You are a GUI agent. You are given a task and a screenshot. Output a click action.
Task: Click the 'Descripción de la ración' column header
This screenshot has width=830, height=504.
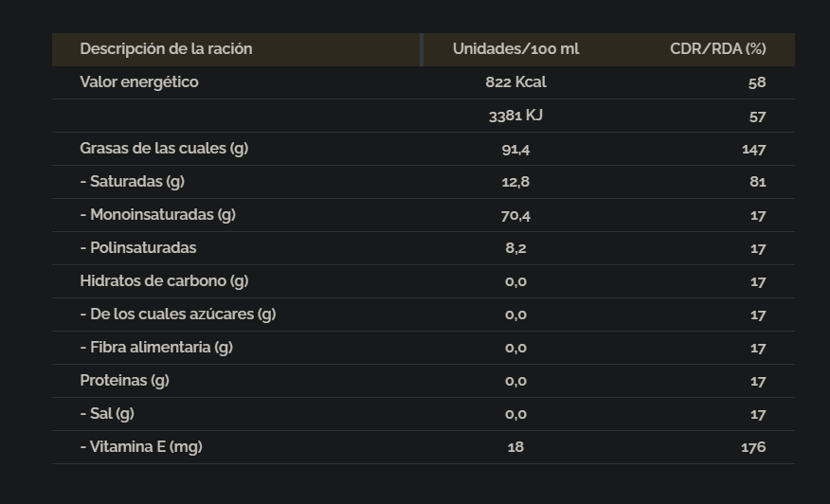coord(166,49)
